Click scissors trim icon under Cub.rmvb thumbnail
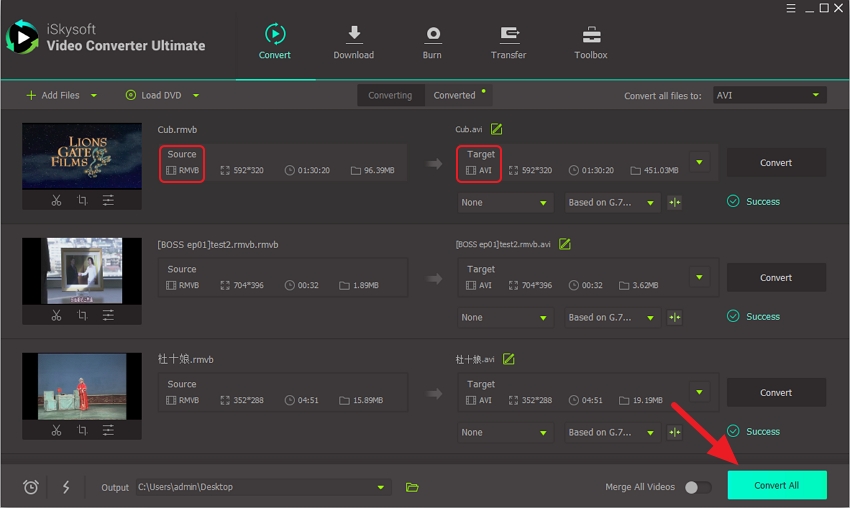The image size is (850, 508). 56,201
